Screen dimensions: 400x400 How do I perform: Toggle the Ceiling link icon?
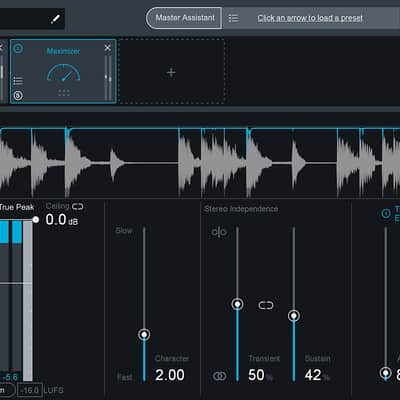pos(78,207)
